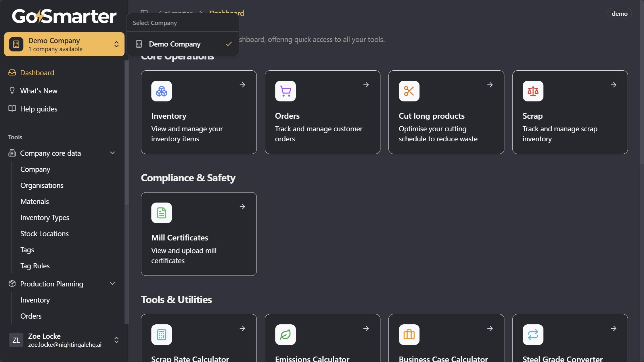Click the zoe.locke@nightingalehq.ai email text
The height and width of the screenshot is (362, 644).
pos(65,345)
